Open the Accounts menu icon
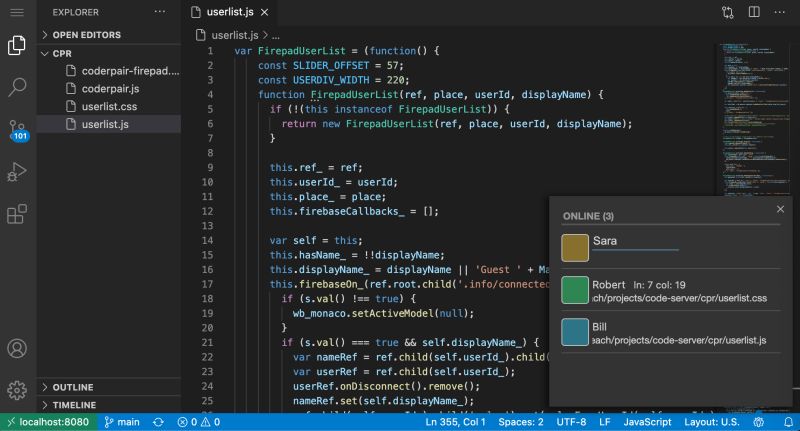Viewport: 800px width, 431px height. pyautogui.click(x=17, y=348)
